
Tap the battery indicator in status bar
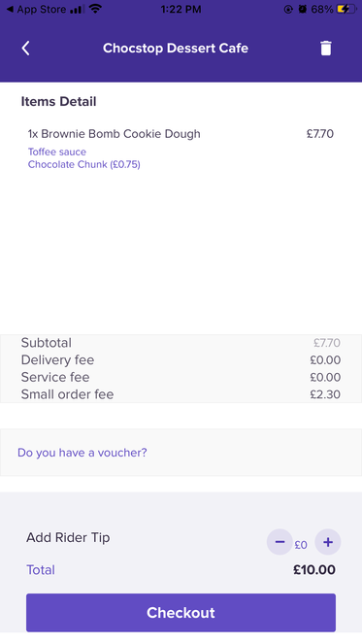(346, 9)
